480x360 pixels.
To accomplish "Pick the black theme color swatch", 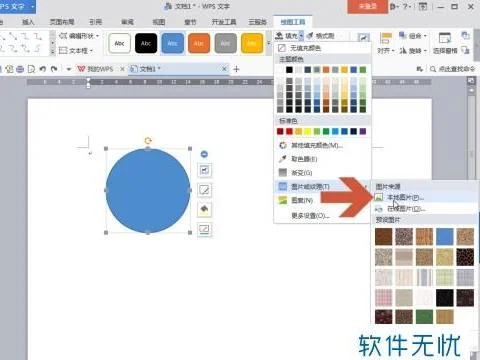I will [289, 69].
